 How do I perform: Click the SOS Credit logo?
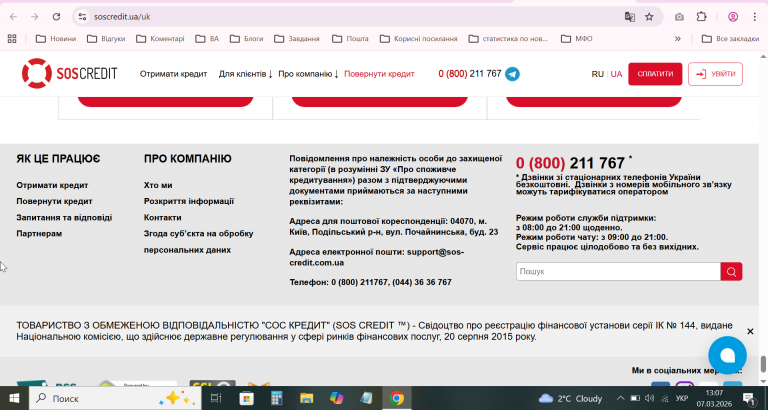coord(70,74)
